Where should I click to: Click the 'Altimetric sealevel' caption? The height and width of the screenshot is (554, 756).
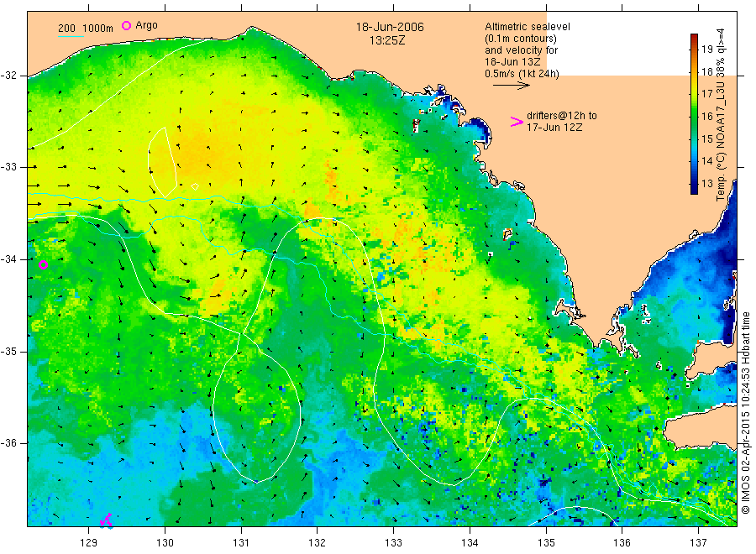[527, 27]
